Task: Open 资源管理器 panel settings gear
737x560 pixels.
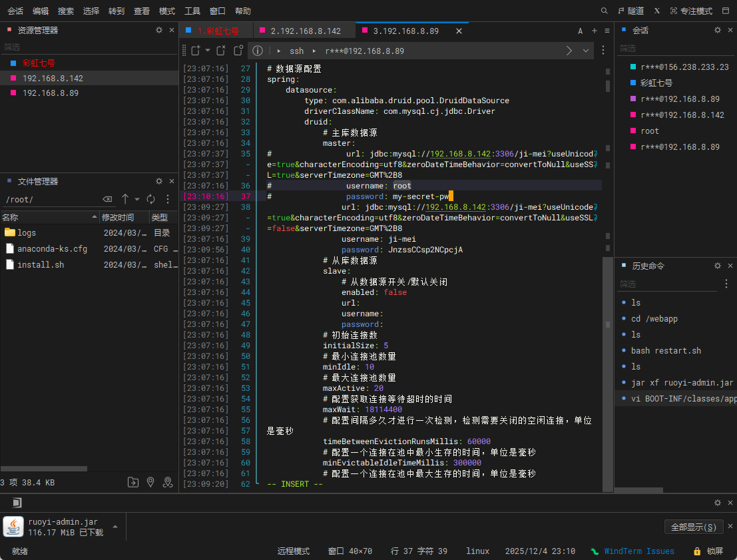Action: [159, 30]
